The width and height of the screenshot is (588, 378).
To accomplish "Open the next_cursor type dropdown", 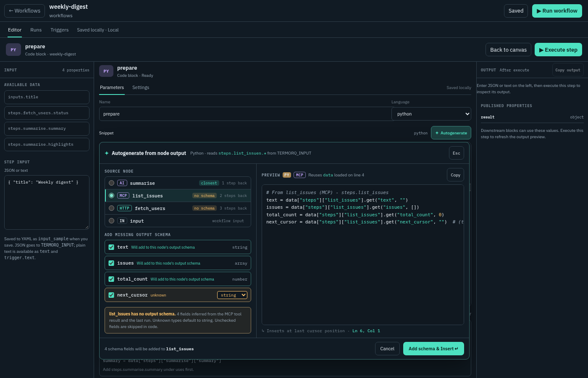I will point(232,295).
